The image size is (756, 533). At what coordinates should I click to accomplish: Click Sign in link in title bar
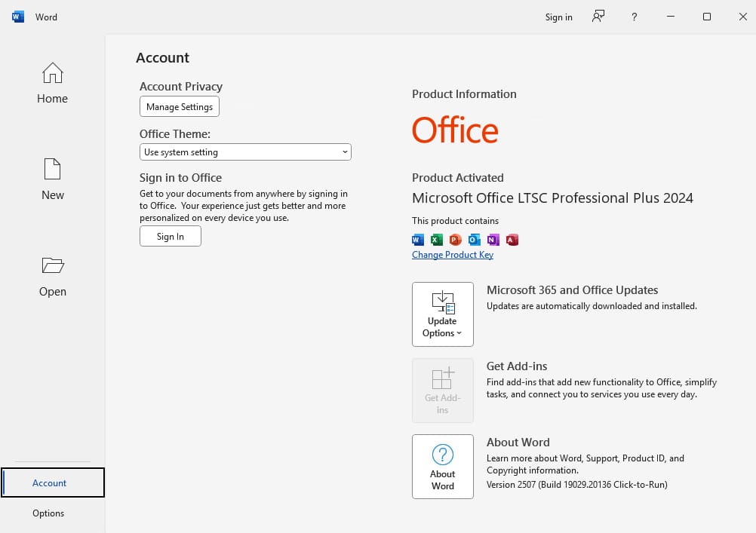pos(559,17)
